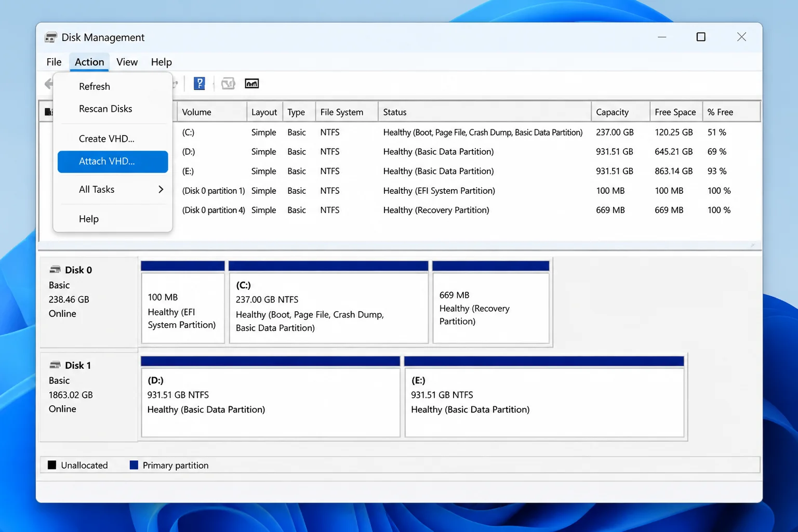Viewport: 798px width, 532px height.
Task: Close the open Action menu
Action: click(89, 62)
